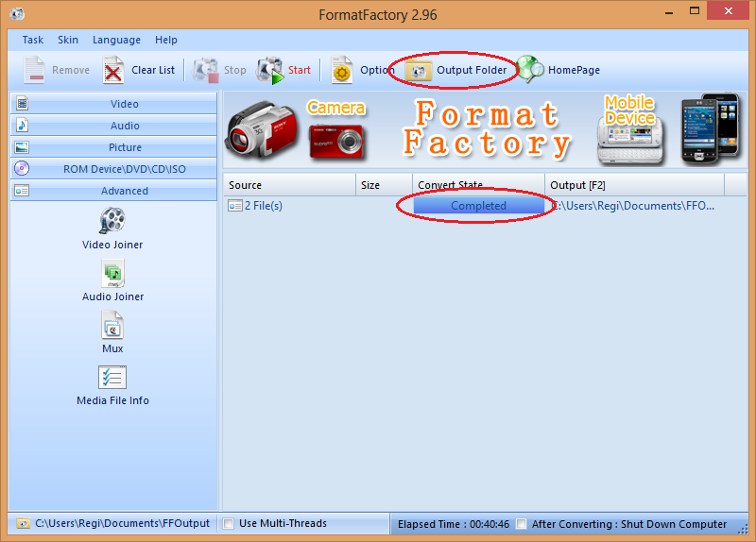The width and height of the screenshot is (756, 542).
Task: Click the Source column header
Action: click(x=289, y=185)
